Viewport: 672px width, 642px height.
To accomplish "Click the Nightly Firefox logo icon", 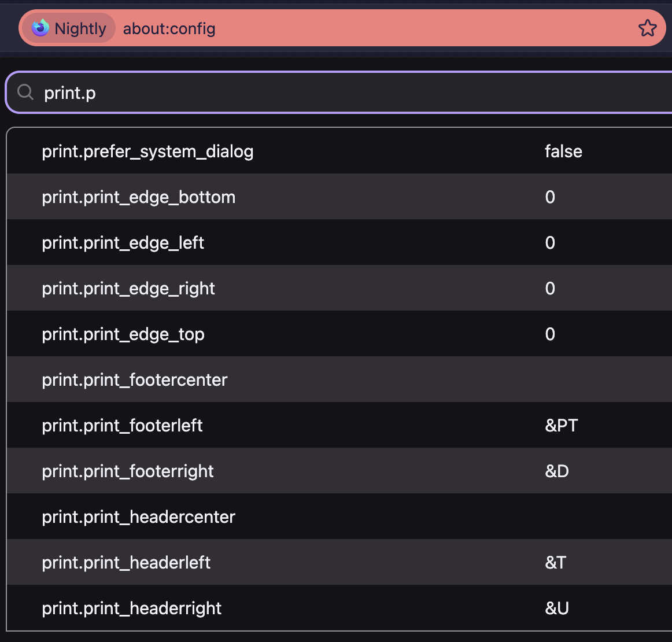I will [40, 28].
